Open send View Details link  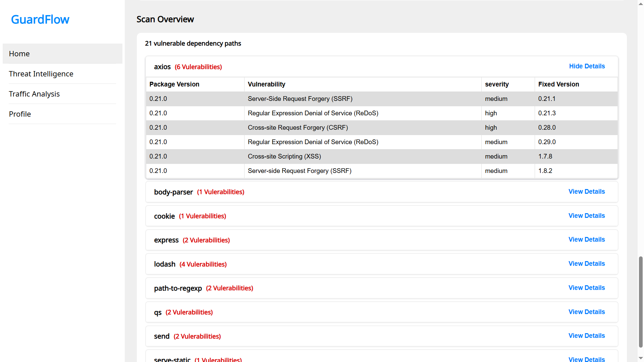click(x=586, y=336)
